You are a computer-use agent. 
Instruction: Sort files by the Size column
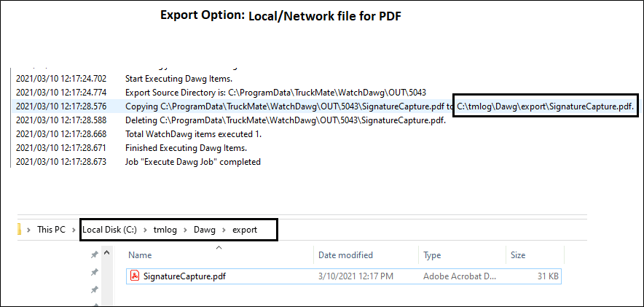(518, 255)
